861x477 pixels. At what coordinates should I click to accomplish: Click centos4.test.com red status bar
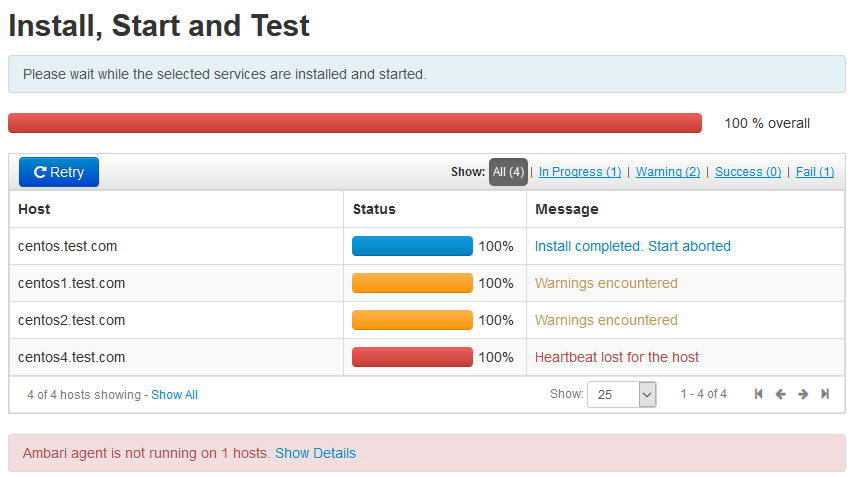coord(412,357)
